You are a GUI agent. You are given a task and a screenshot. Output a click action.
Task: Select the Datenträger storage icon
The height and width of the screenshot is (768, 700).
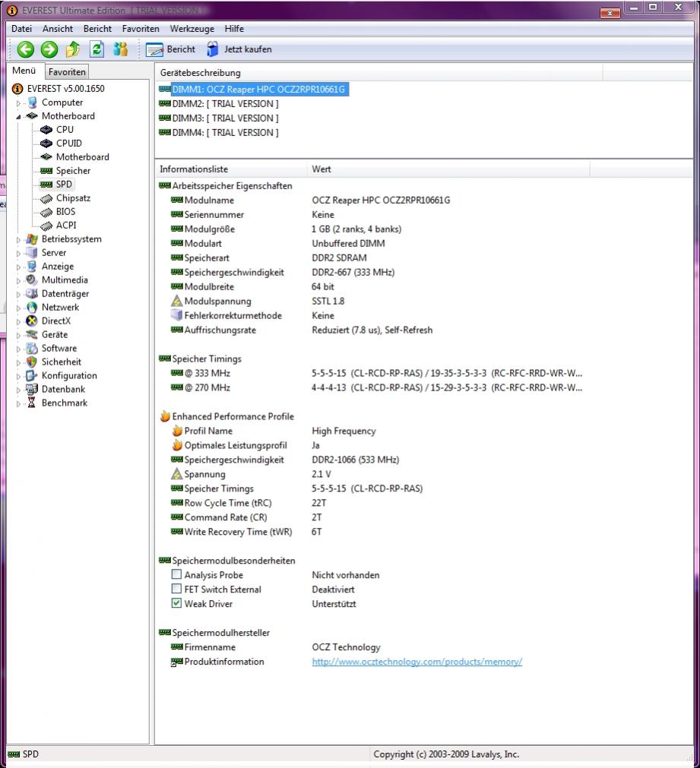pyautogui.click(x=32, y=294)
